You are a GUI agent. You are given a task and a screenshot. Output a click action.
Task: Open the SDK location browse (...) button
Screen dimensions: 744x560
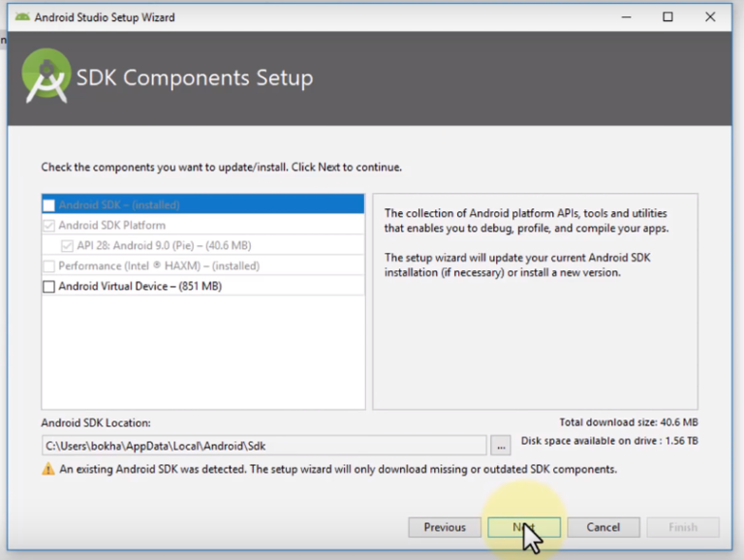[x=500, y=446]
